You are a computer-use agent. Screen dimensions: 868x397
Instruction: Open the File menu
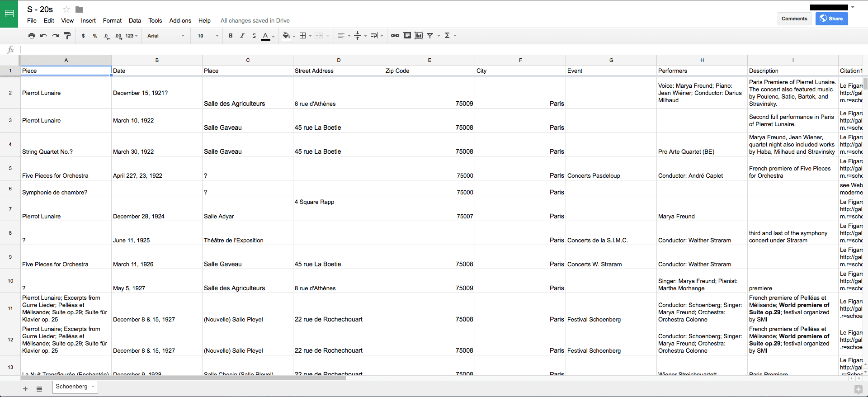point(32,21)
